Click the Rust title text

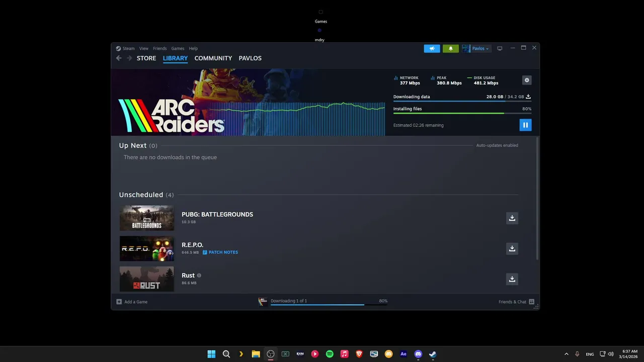point(188,276)
